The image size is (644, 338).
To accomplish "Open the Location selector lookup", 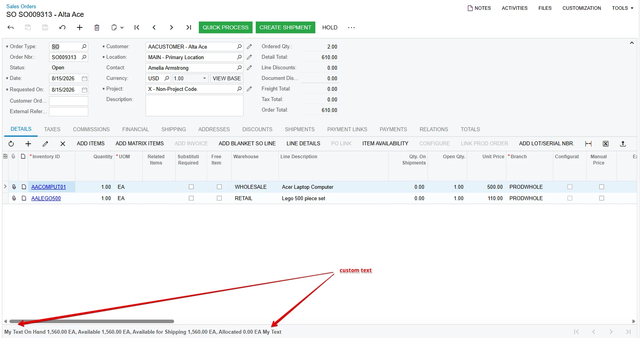I will click(x=239, y=57).
